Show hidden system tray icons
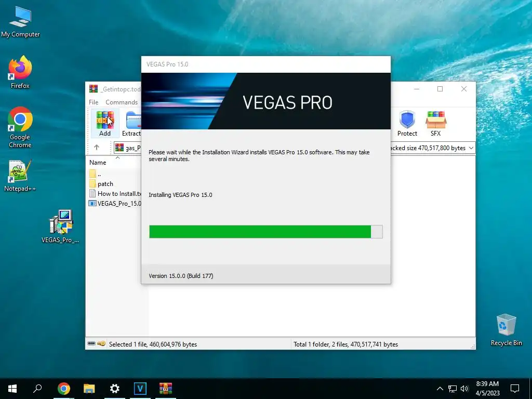 440,389
